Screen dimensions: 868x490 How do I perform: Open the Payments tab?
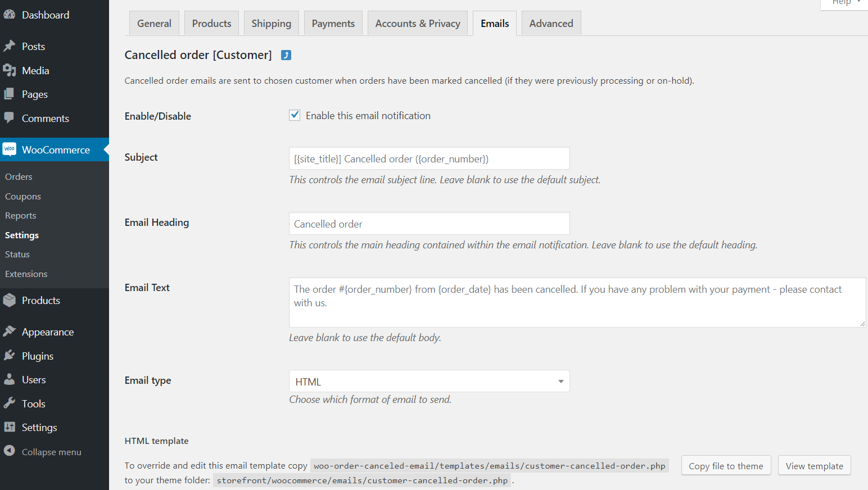pos(333,24)
